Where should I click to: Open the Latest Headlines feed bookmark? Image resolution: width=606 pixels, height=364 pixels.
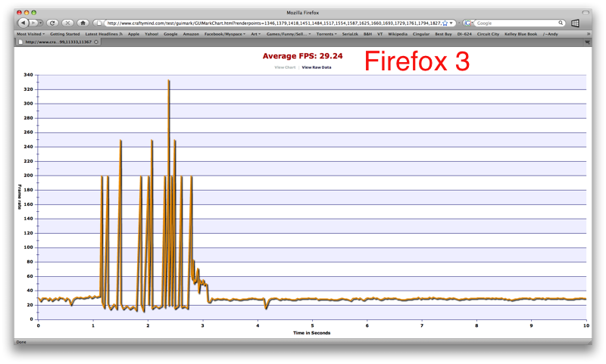click(104, 34)
